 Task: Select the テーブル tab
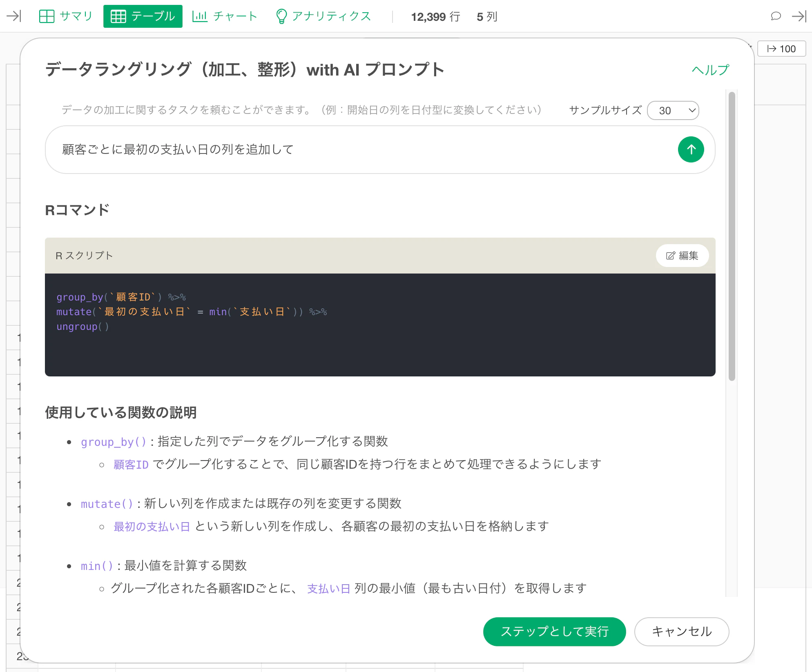pyautogui.click(x=143, y=16)
